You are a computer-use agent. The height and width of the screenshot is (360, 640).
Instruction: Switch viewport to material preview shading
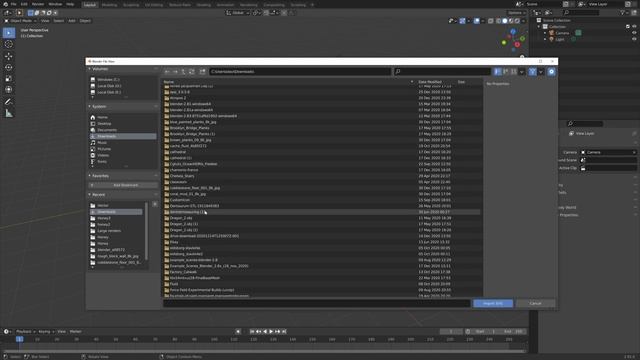pos(511,21)
